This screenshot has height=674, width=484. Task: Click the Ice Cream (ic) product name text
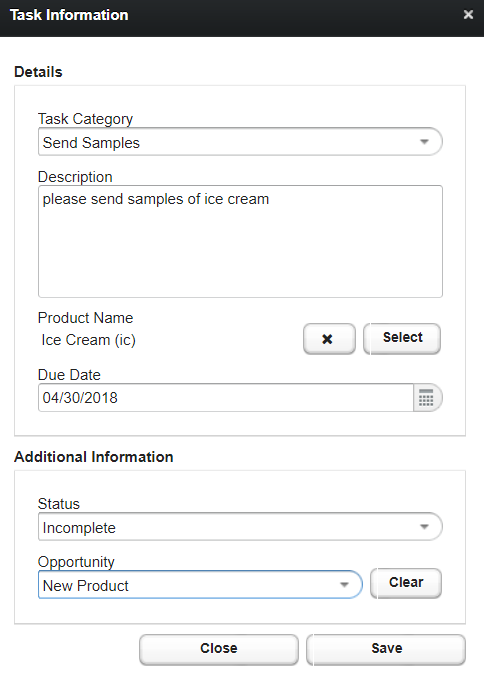coord(89,340)
